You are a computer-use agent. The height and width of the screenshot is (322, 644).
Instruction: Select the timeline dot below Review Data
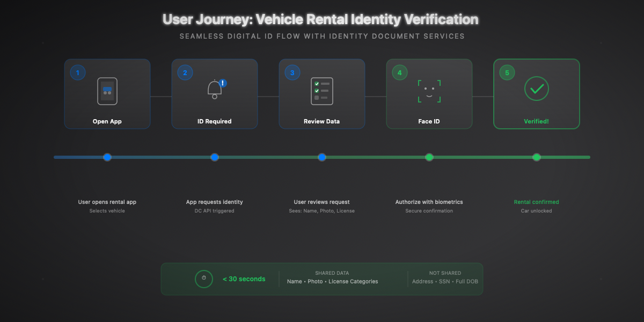coord(322,157)
